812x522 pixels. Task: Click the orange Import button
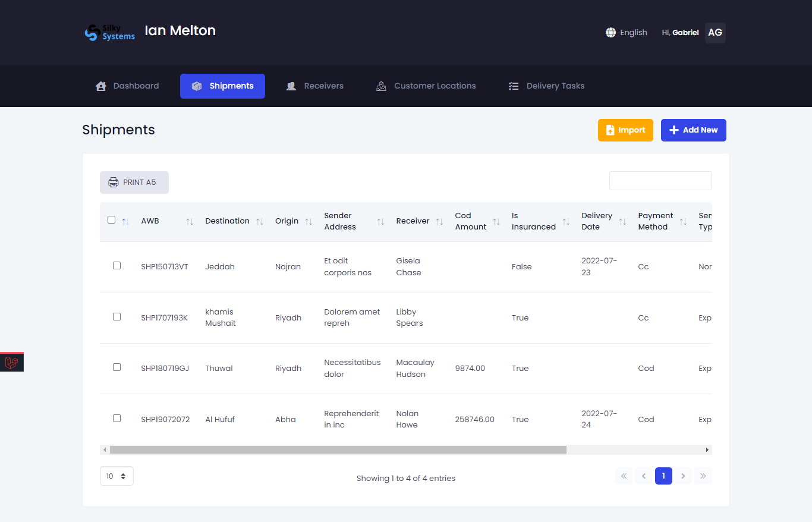click(x=625, y=130)
